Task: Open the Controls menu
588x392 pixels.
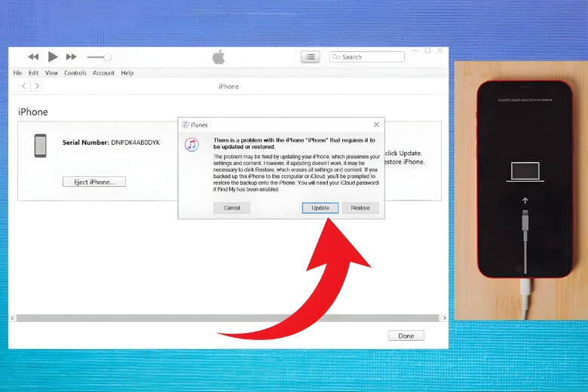Action: 75,73
